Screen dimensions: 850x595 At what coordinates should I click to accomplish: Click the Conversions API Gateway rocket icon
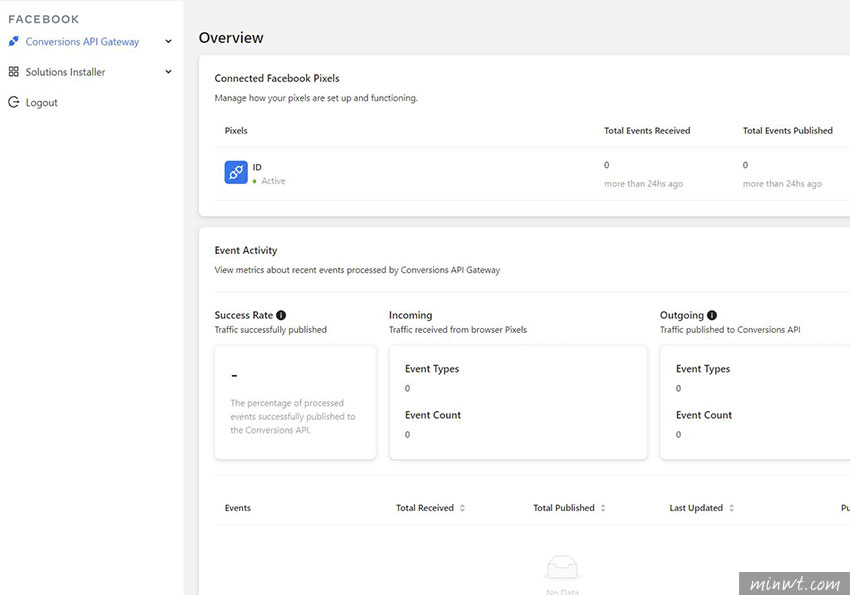tap(14, 41)
